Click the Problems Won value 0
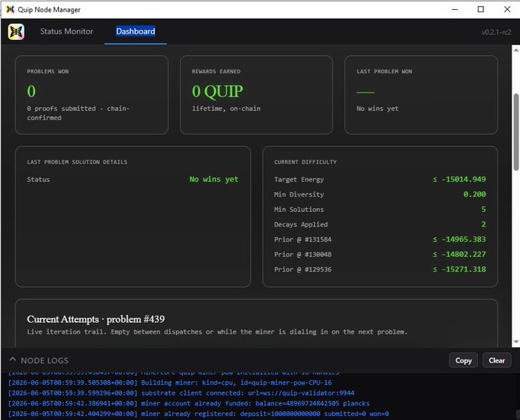Screen dimensions: 520x420 pos(31,91)
